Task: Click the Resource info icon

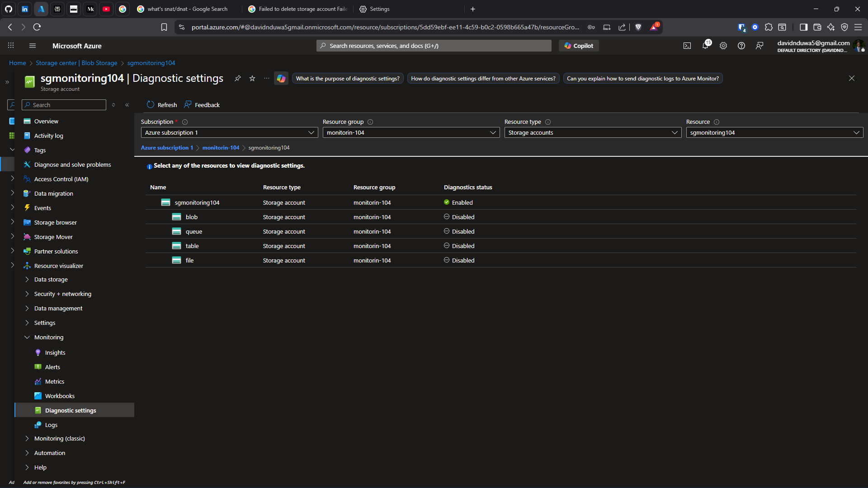Action: [717, 122]
